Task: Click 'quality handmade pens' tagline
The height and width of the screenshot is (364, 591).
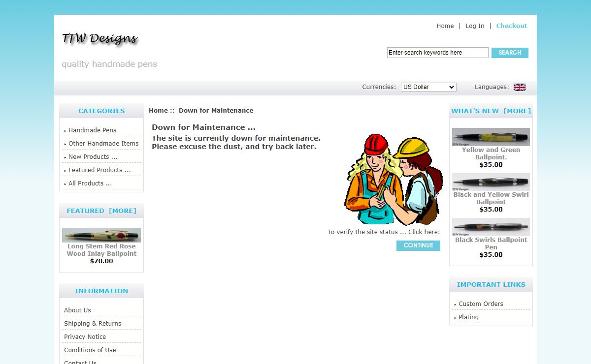Action: (109, 64)
